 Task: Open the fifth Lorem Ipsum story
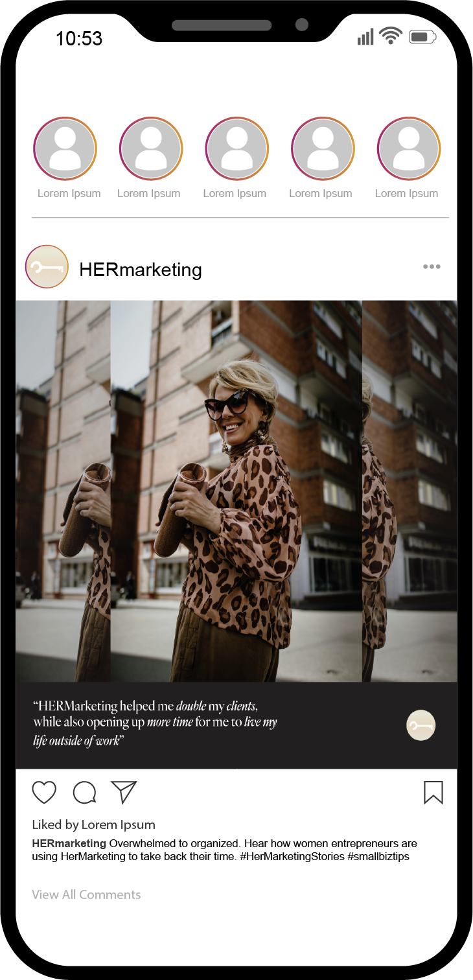pos(409,149)
